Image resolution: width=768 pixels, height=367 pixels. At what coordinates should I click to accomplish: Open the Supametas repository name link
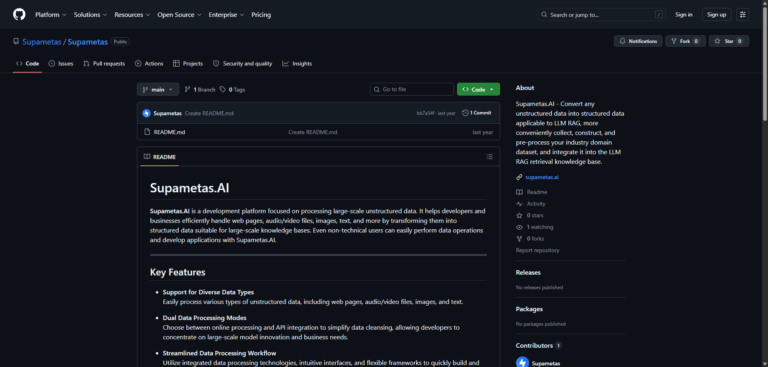pyautogui.click(x=88, y=42)
